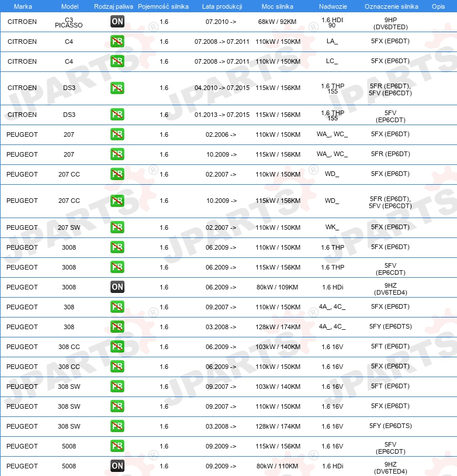457x476 pixels.
Task: Select the 01.2013 -> 07.2015 date cell
Action: [x=222, y=115]
